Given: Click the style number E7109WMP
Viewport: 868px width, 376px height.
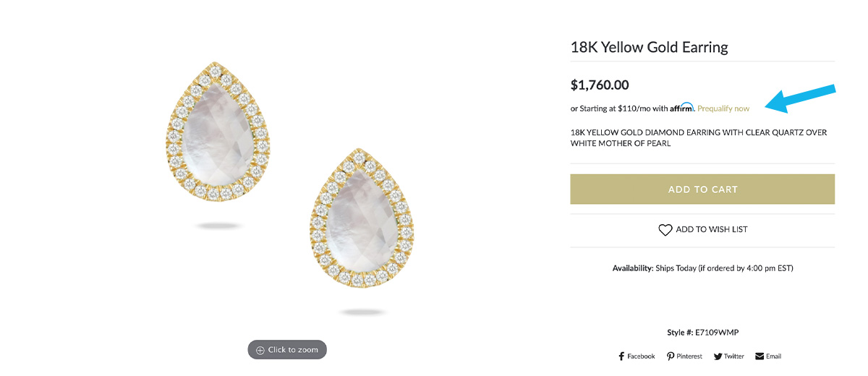Looking at the screenshot, I should [717, 333].
